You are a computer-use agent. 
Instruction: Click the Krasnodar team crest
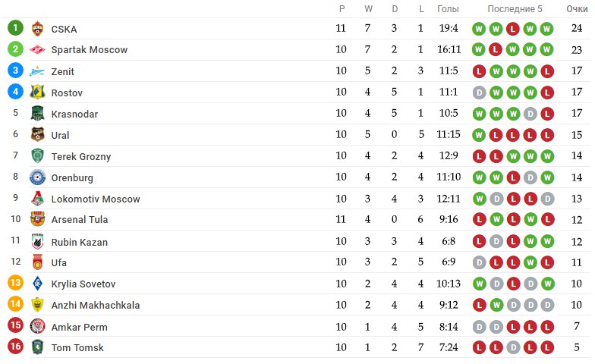[37, 114]
